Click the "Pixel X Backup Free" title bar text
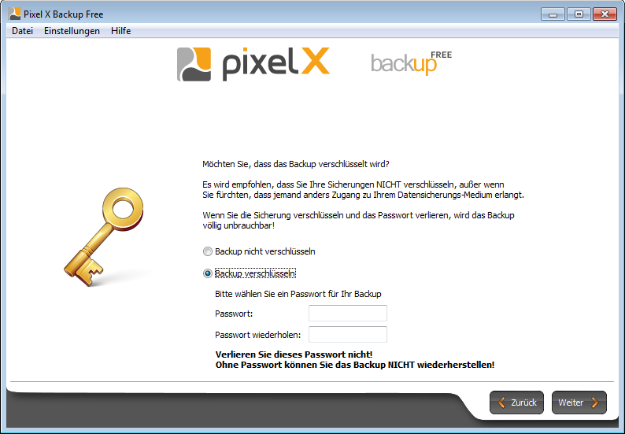 (x=63, y=14)
